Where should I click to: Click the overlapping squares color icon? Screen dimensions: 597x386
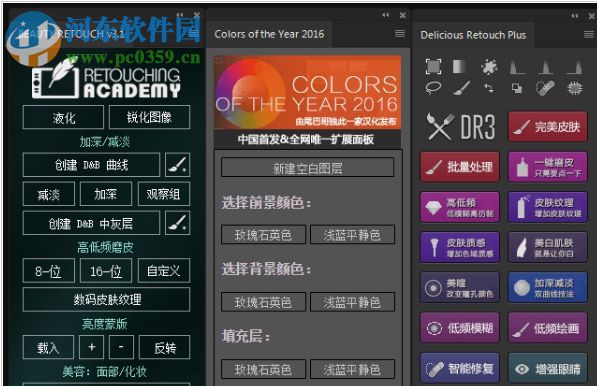click(x=517, y=88)
